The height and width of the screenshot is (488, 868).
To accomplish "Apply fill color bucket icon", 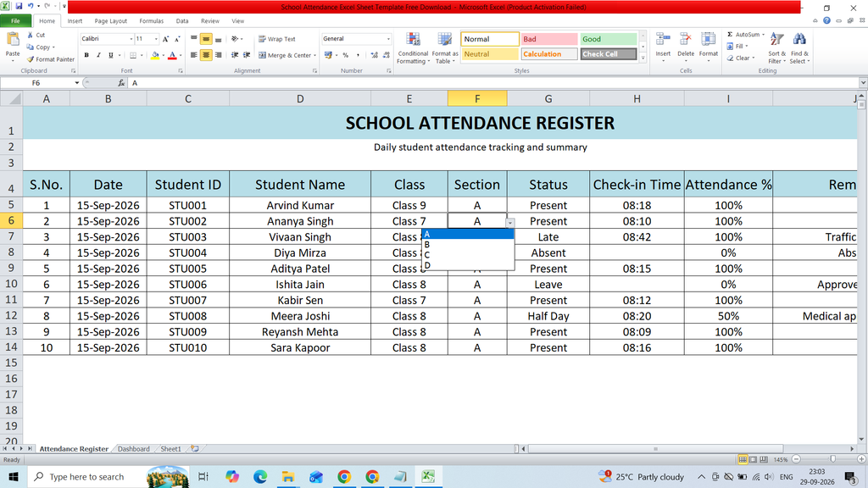I will tap(155, 55).
